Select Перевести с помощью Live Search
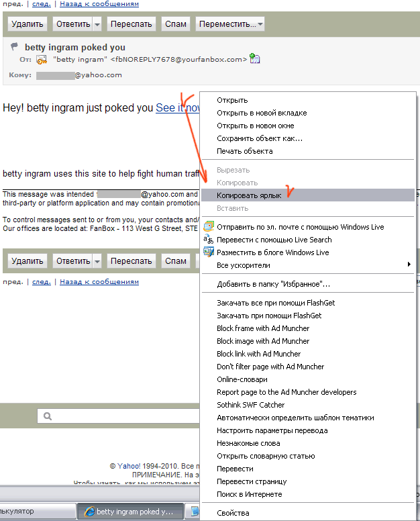The image size is (420, 521). coord(308,240)
